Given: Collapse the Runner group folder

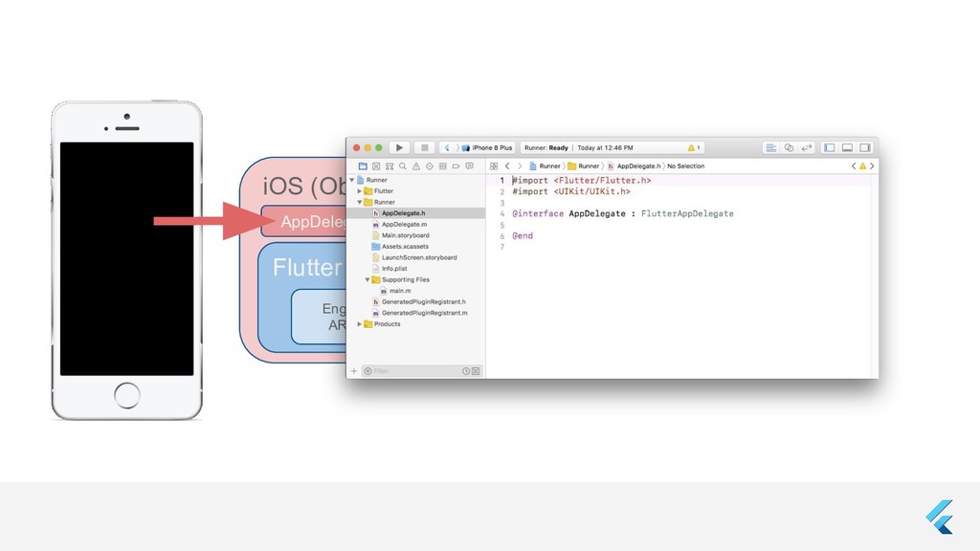Looking at the screenshot, I should (360, 203).
